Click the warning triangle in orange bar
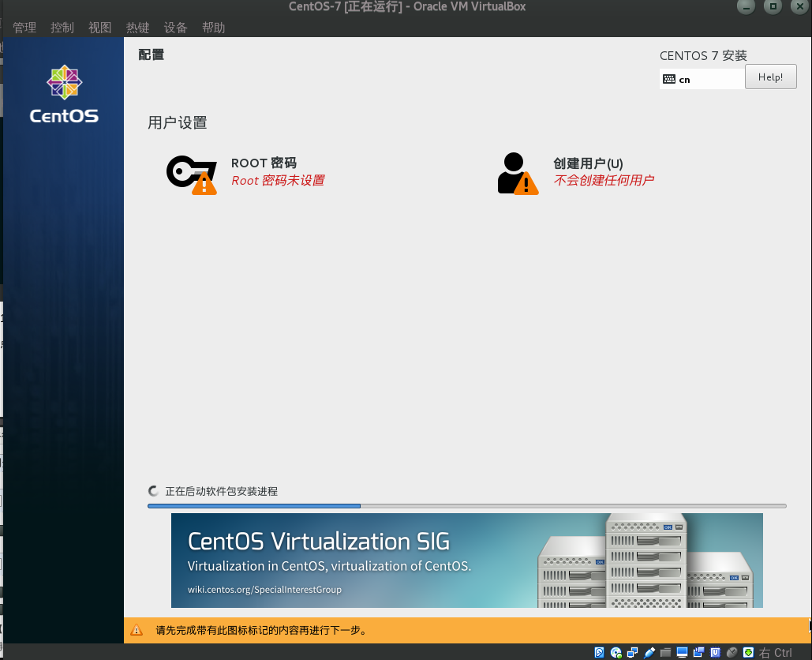This screenshot has height=660, width=812. pyautogui.click(x=137, y=630)
